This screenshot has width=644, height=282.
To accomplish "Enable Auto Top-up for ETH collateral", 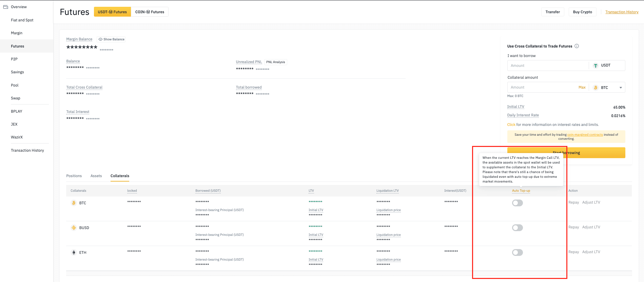I will coord(518,252).
